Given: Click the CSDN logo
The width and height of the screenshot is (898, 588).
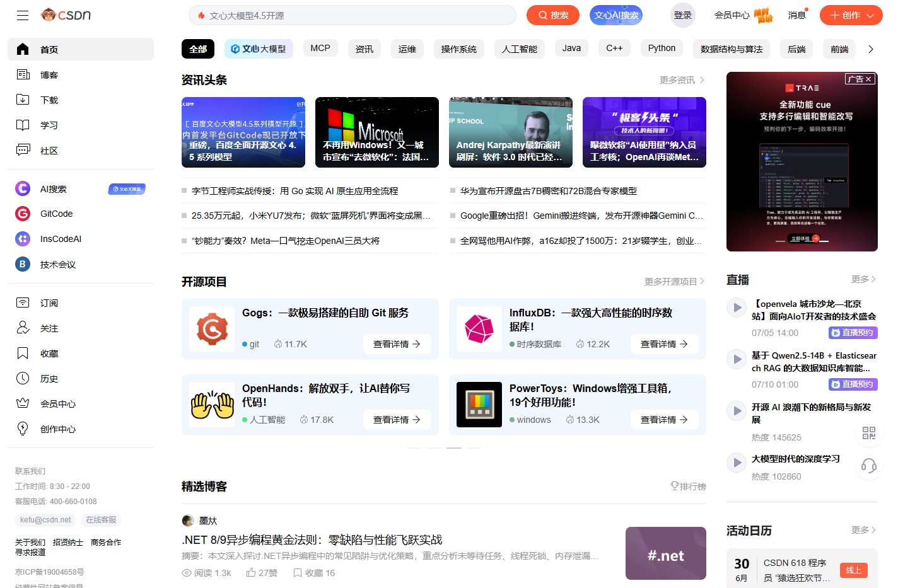Looking at the screenshot, I should 66,14.
